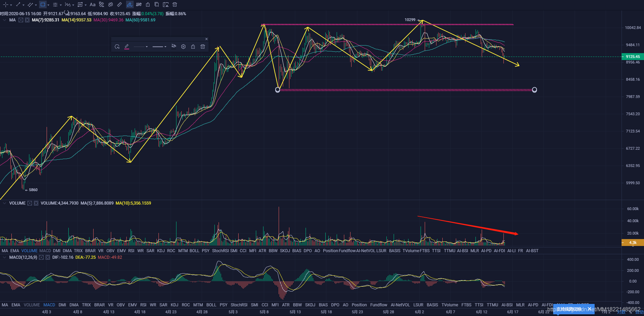
Task: Expand the Fibonacci levels tool dropdown
Action: pos(61,5)
